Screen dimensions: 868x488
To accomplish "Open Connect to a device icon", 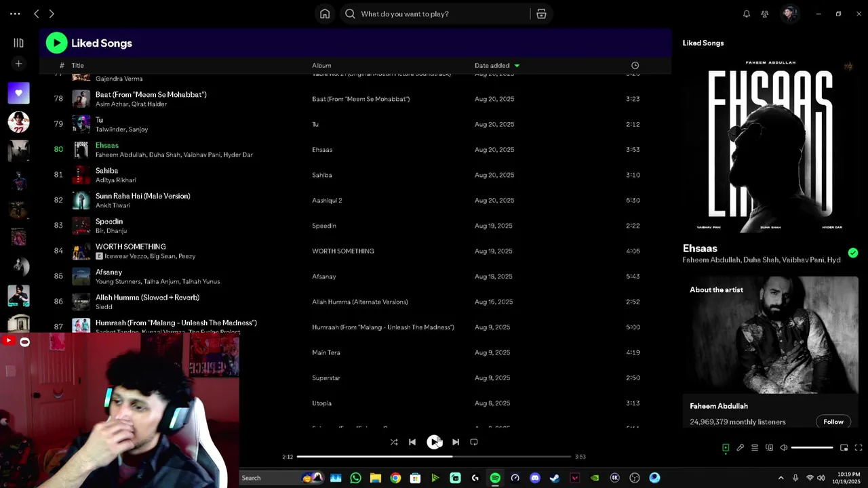I will [769, 447].
